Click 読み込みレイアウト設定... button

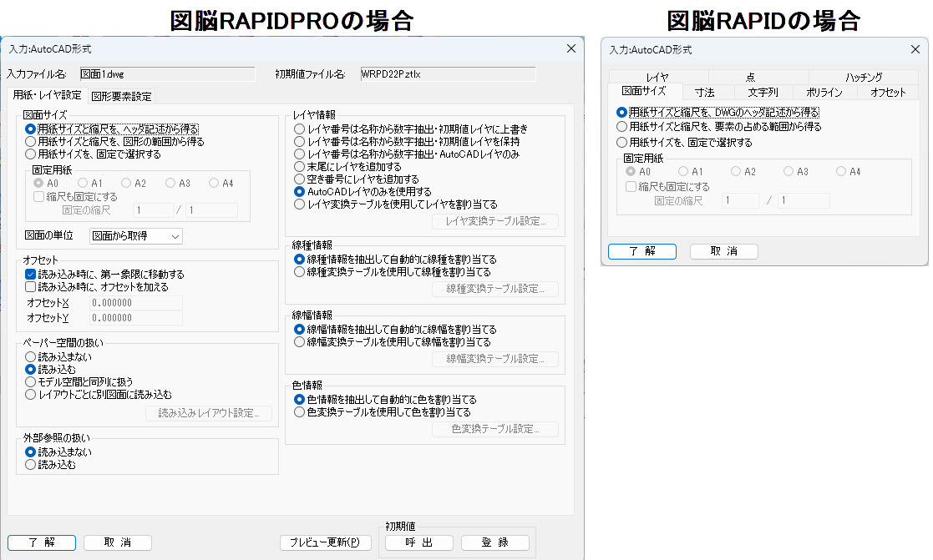(x=209, y=412)
